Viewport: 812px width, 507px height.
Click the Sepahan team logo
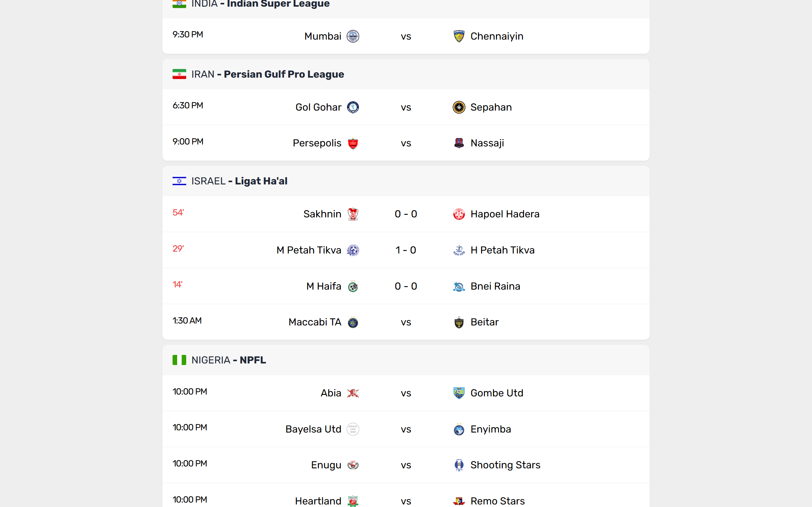click(x=459, y=107)
